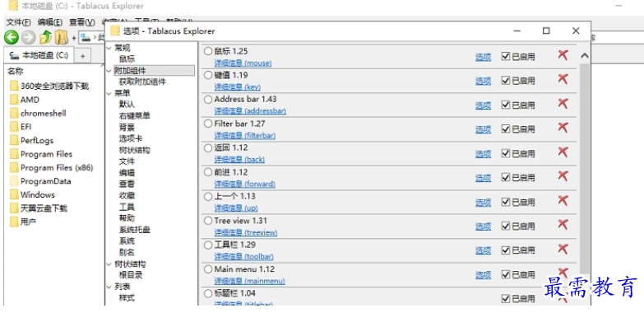The width and height of the screenshot is (644, 313).
Task: Open the folder icon next to the up arrow
Action: tap(61, 37)
